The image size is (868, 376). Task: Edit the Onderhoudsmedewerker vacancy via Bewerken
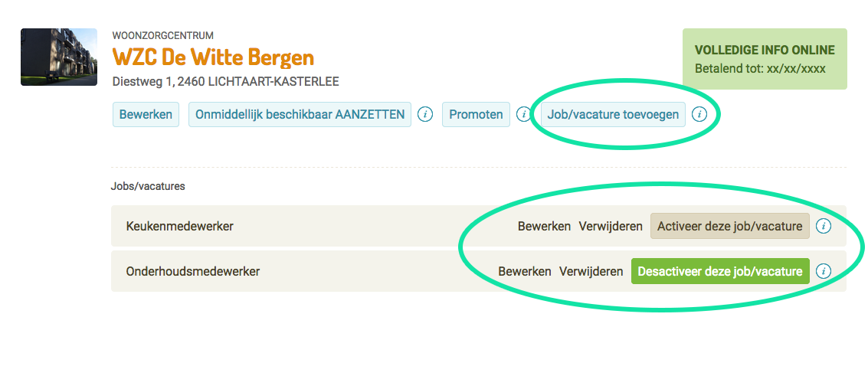(x=525, y=272)
